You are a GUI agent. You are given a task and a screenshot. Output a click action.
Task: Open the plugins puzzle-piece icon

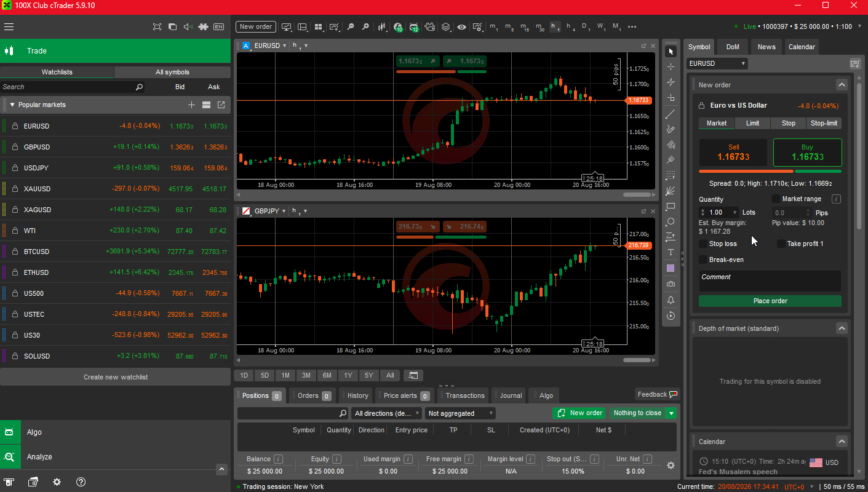point(203,27)
